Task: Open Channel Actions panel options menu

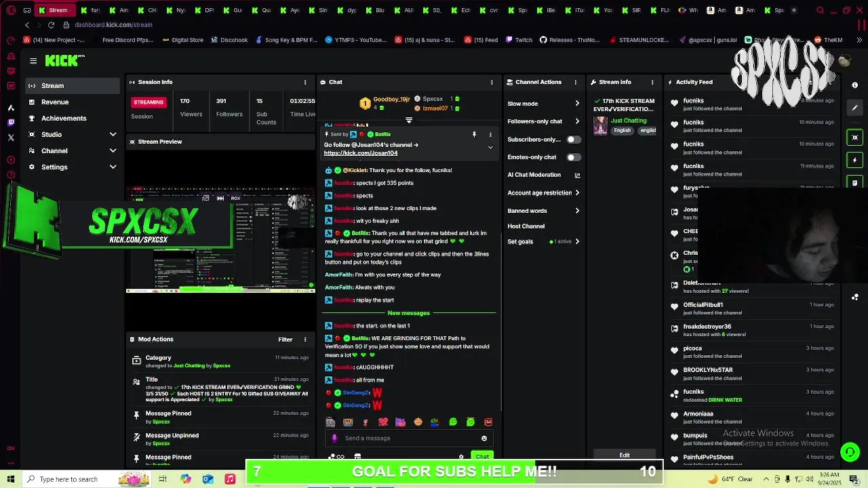Action: (x=576, y=82)
